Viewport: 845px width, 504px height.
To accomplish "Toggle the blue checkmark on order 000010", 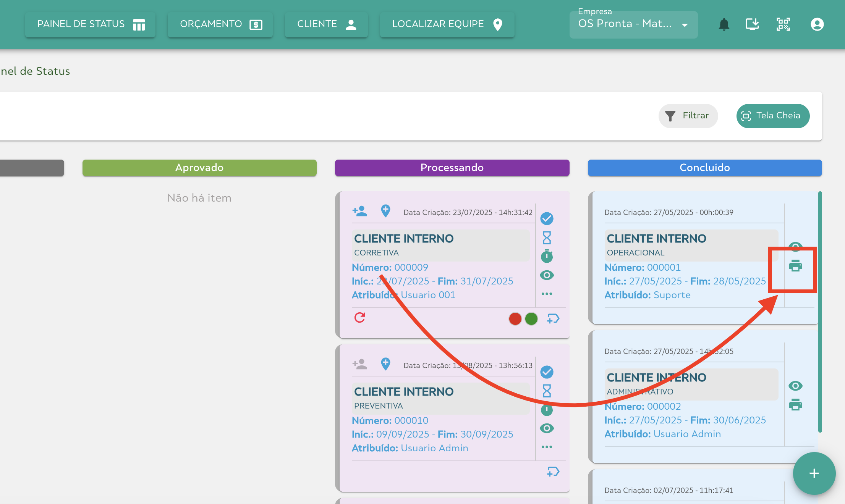I will 547,372.
